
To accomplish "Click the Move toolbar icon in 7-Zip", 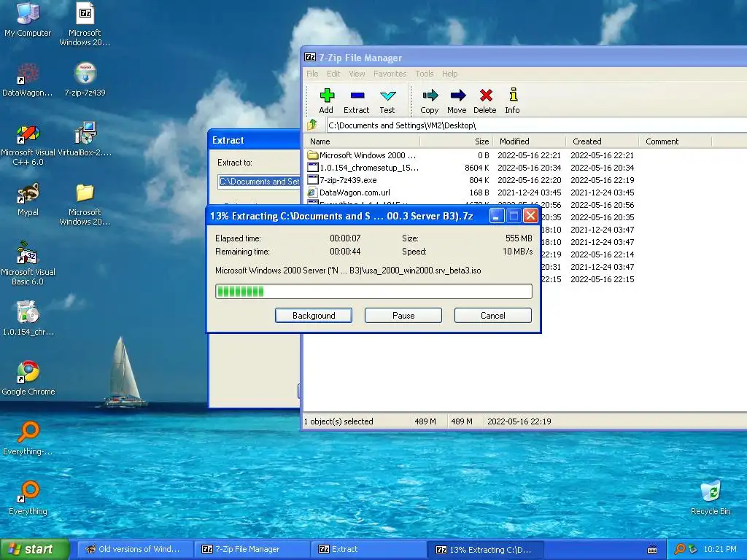I will pos(457,101).
